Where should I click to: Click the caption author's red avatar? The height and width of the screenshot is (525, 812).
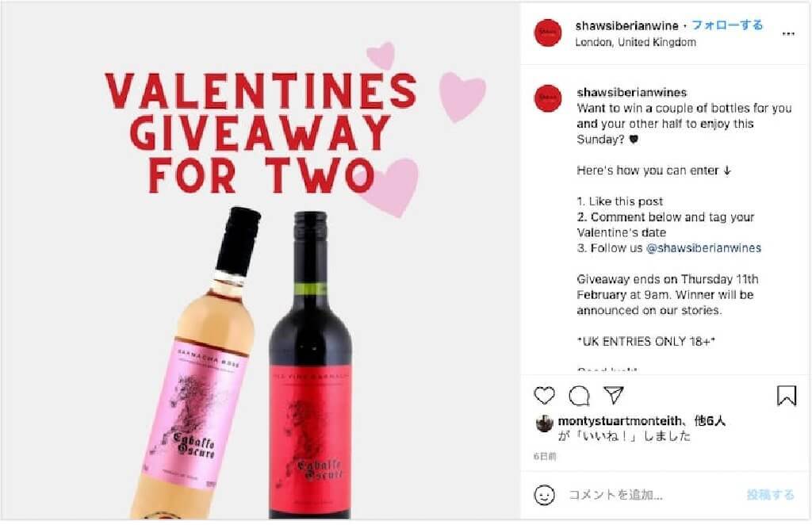(x=548, y=98)
